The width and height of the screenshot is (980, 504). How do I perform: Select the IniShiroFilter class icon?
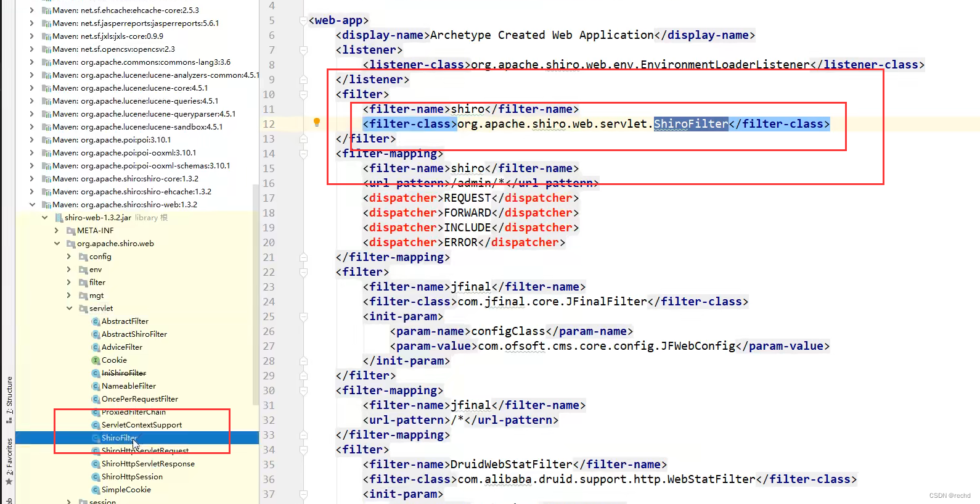(96, 373)
